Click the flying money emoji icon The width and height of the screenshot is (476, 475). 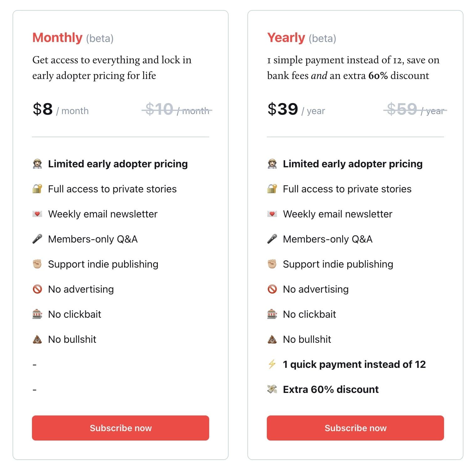click(x=272, y=389)
